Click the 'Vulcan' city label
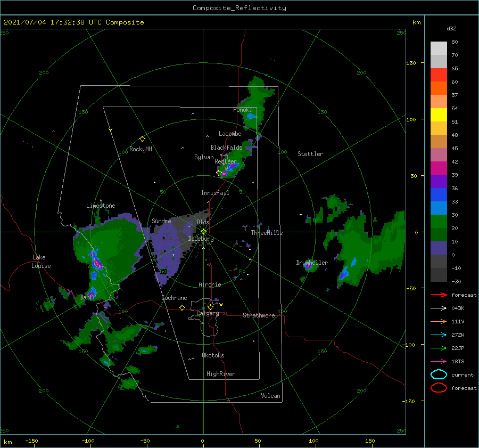The height and width of the screenshot is (448, 479). point(270,396)
